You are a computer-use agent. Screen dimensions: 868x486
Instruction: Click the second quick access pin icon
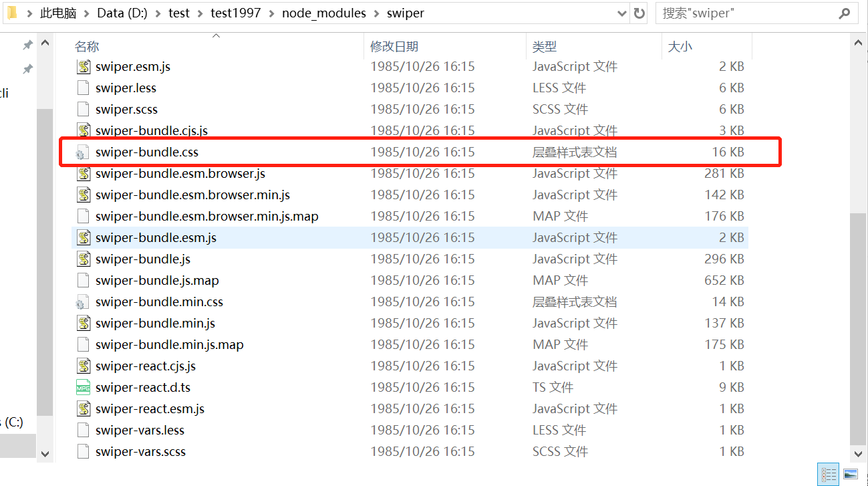27,69
